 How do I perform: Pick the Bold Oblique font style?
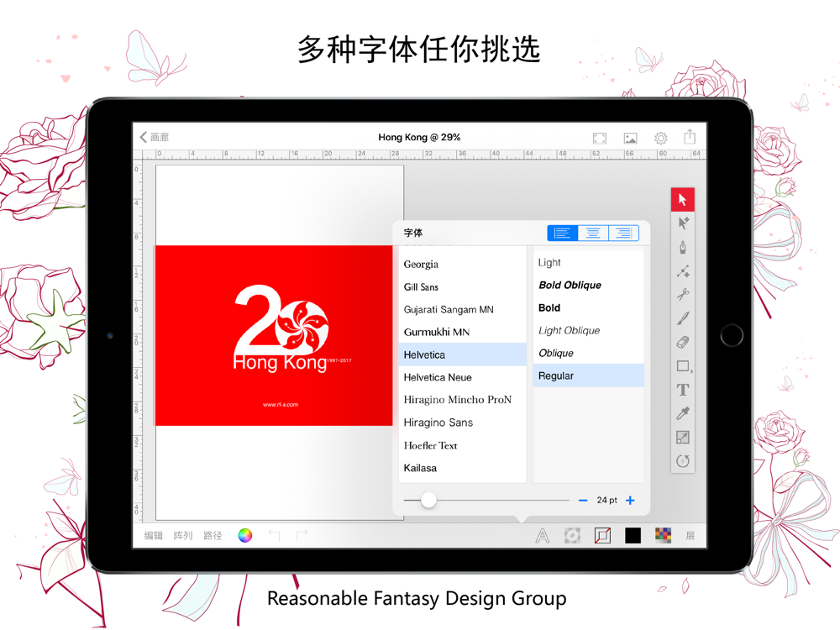point(589,285)
